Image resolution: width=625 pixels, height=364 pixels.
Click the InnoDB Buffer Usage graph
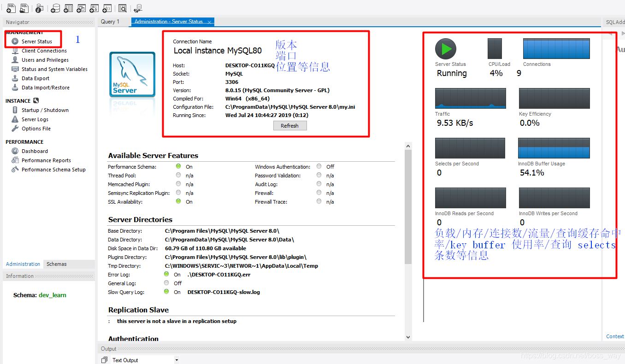tap(554, 148)
